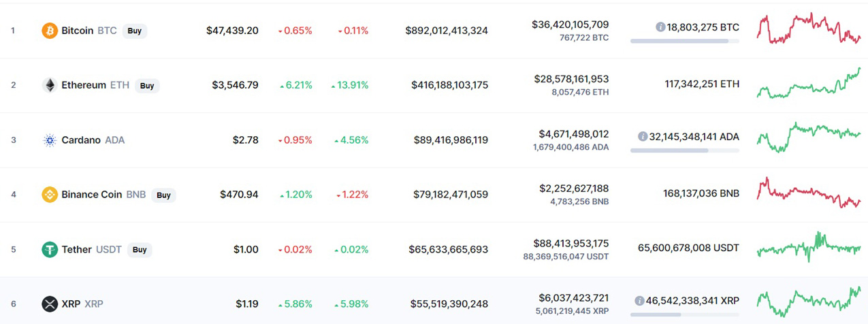
Task: Click the Ethereum logo icon
Action: [x=50, y=85]
